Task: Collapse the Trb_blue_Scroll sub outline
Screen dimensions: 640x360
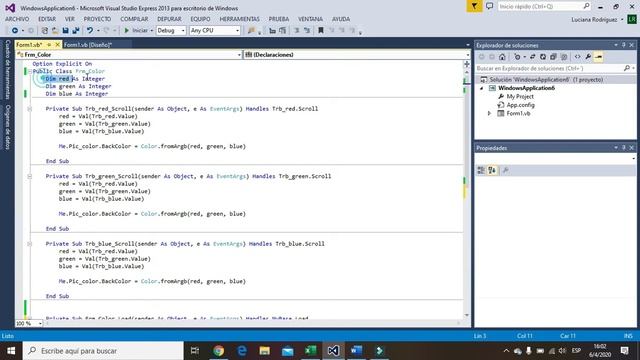Action: click(29, 244)
